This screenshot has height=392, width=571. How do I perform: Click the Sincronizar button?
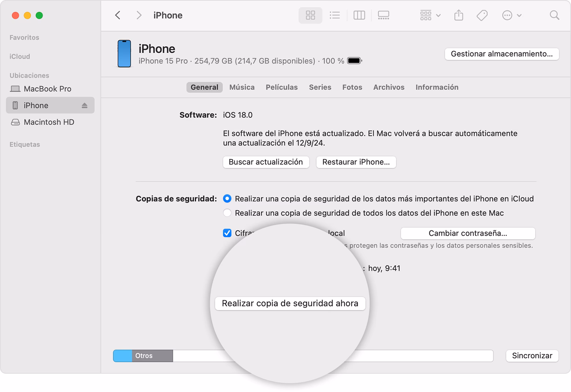coord(532,356)
